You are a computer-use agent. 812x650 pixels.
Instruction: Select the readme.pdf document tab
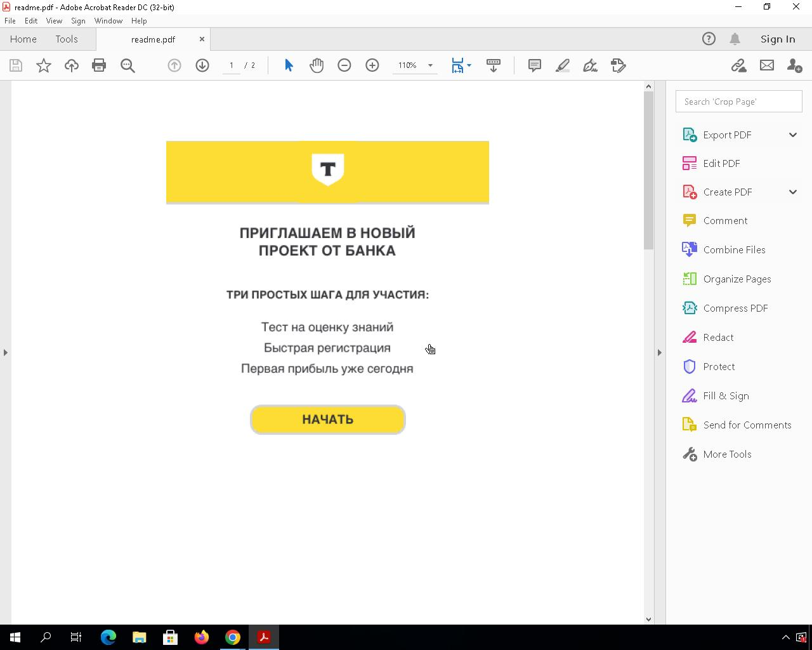[x=153, y=39]
